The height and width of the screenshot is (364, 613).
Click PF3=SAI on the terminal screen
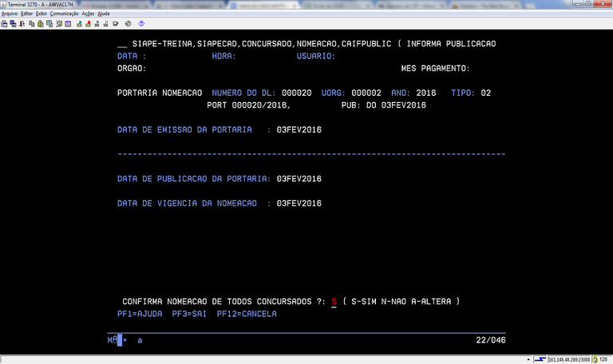(x=189, y=314)
